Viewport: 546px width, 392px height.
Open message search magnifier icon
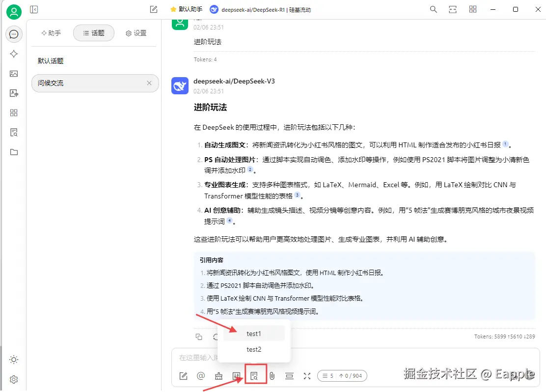(433, 9)
